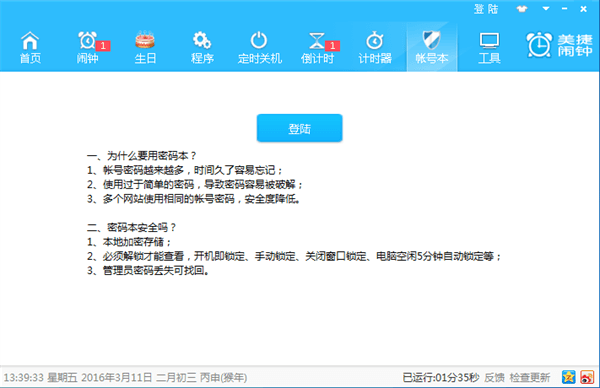Click the 反馈 feedback link
Viewport: 600px width, 388px height.
tap(494, 378)
